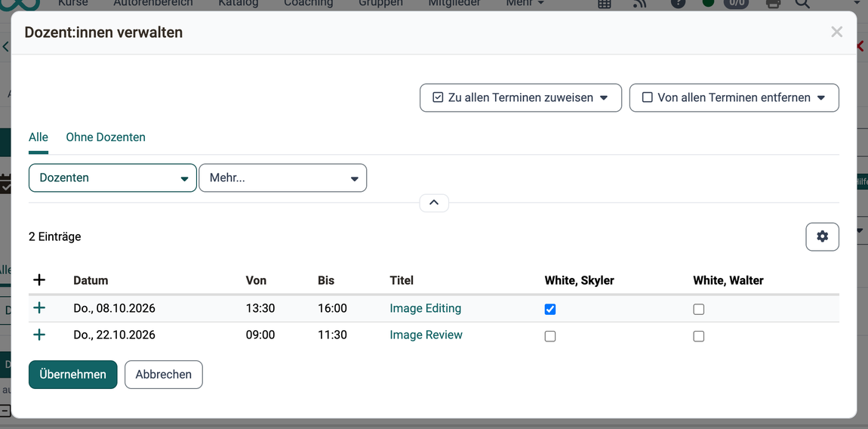This screenshot has height=429, width=868.
Task: Check White, Skyler for Image Review
Action: pyautogui.click(x=549, y=336)
